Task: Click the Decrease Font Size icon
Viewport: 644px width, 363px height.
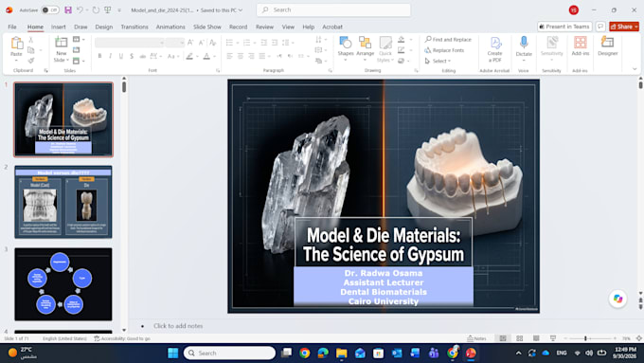Action: pyautogui.click(x=201, y=43)
